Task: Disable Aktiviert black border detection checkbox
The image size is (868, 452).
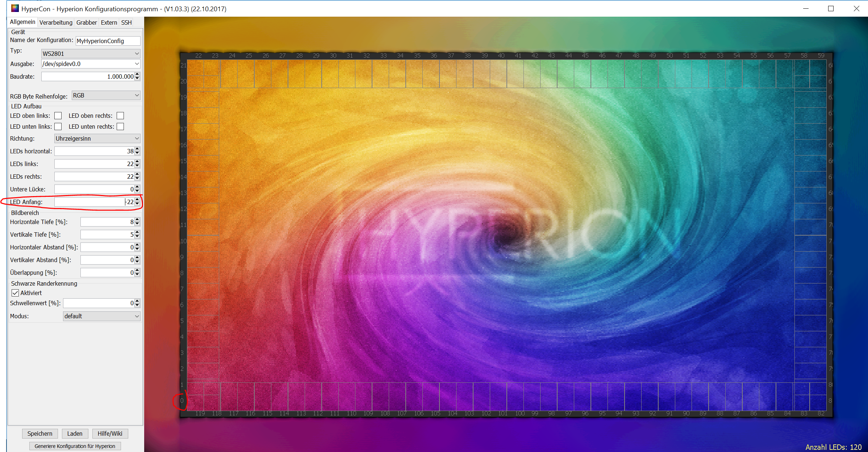Action: click(x=15, y=293)
